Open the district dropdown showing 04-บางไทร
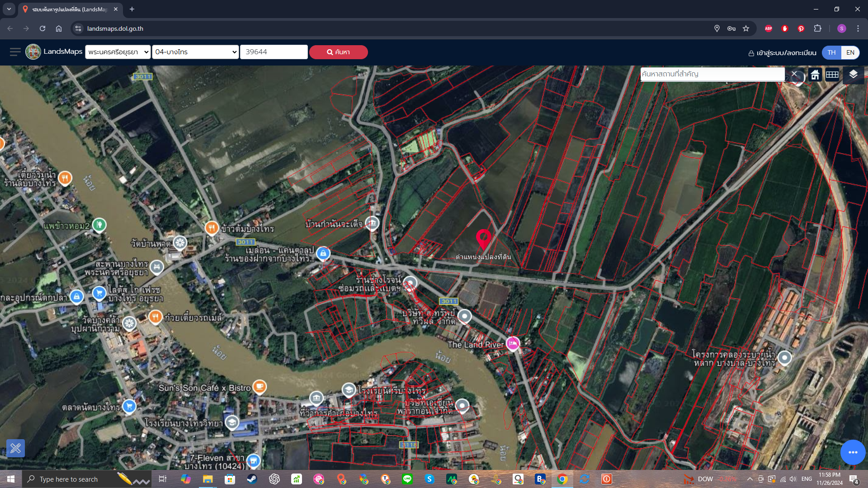 click(x=195, y=52)
